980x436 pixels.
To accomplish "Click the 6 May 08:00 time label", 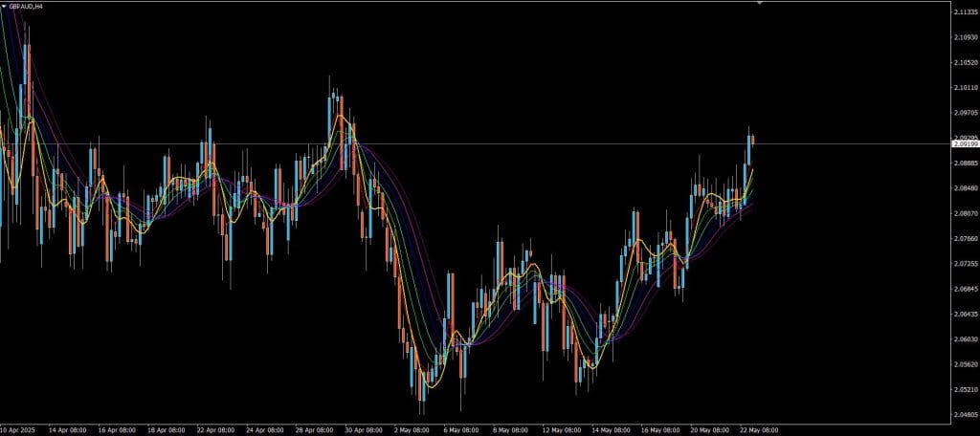I will [x=461, y=430].
